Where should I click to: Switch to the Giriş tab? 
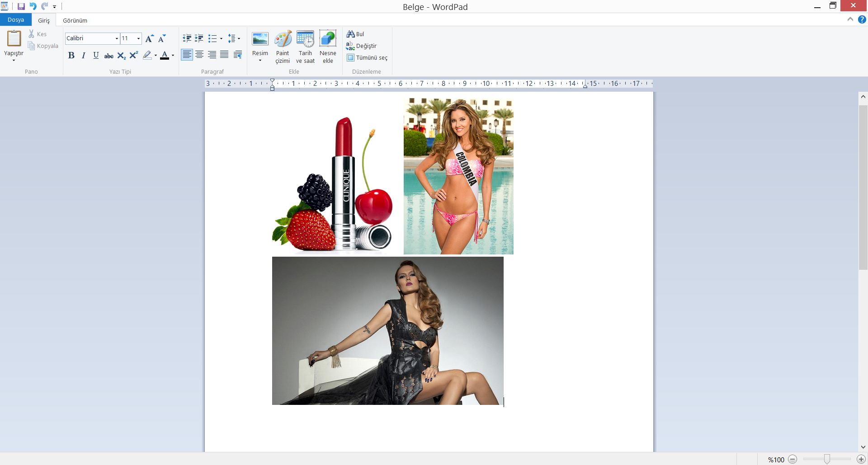(44, 20)
